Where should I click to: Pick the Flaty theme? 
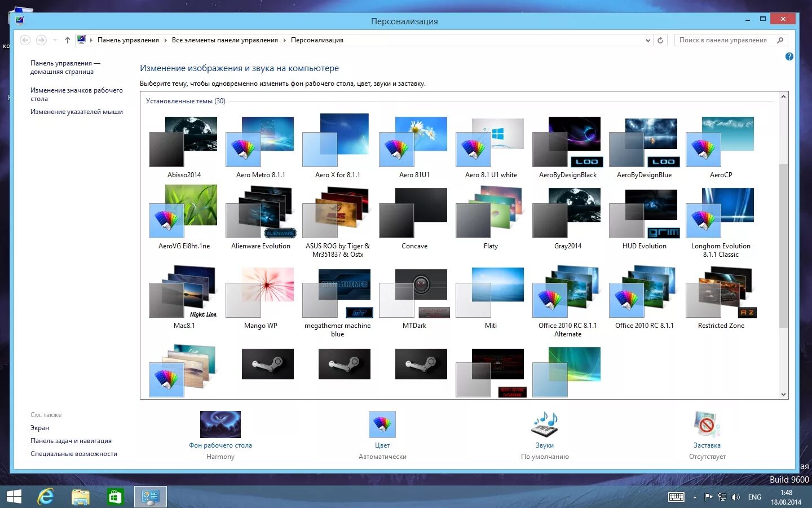[490, 217]
